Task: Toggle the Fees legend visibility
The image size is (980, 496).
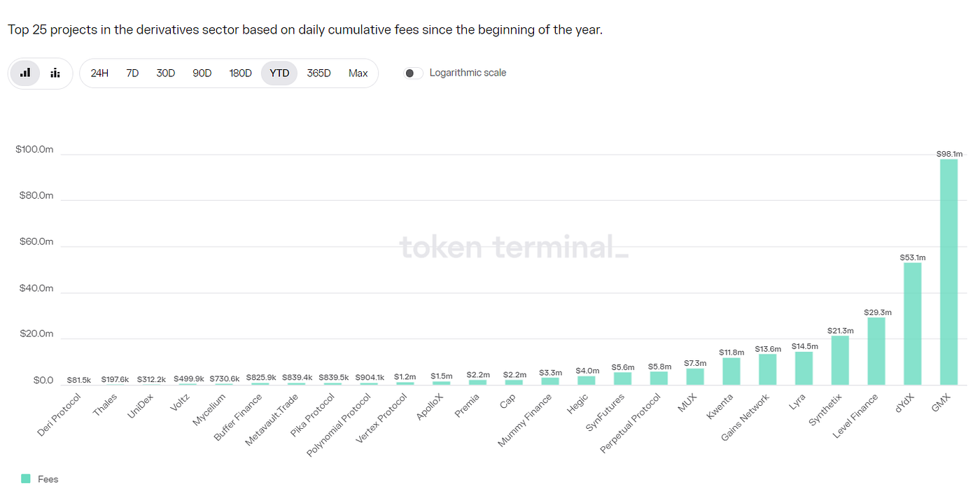Action: tap(48, 479)
